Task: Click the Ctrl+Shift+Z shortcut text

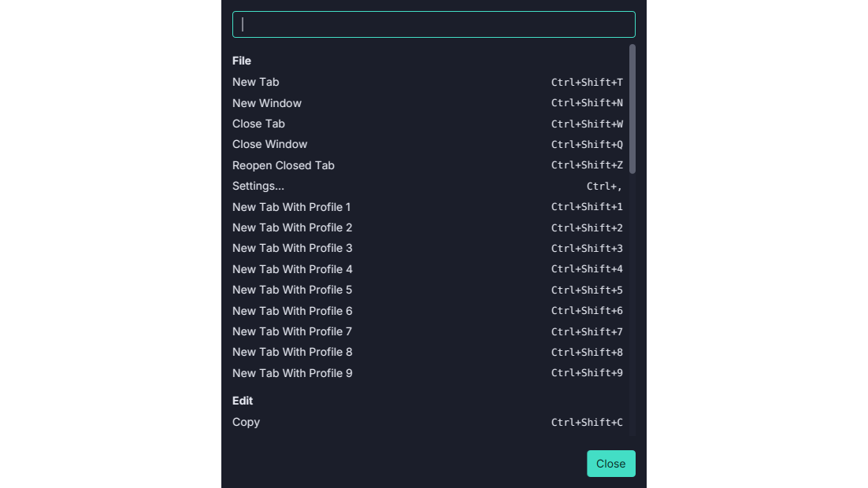Action: [x=587, y=165]
